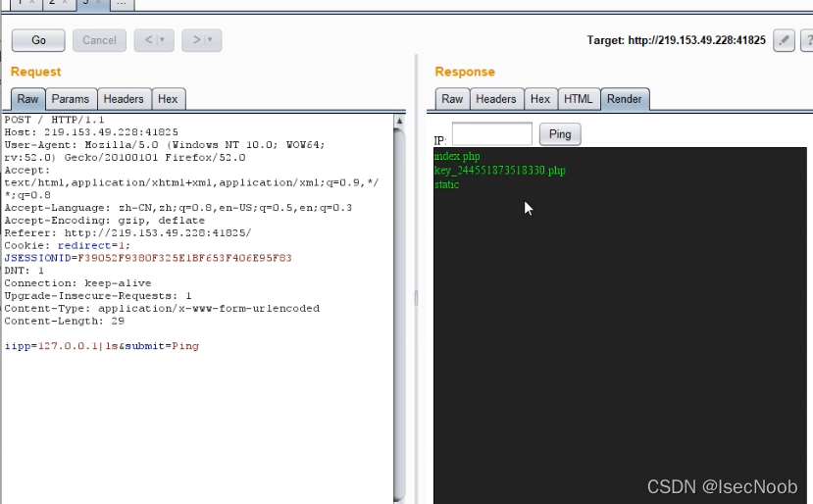Viewport: 813px width, 504px height.
Task: Click the Ping button in rendered page
Action: click(560, 134)
